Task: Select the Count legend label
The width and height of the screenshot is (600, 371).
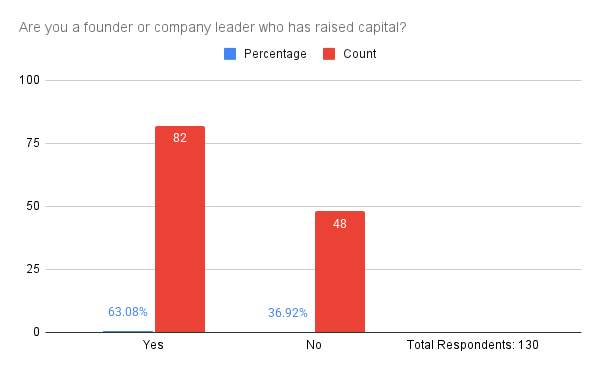Action: pyautogui.click(x=360, y=54)
